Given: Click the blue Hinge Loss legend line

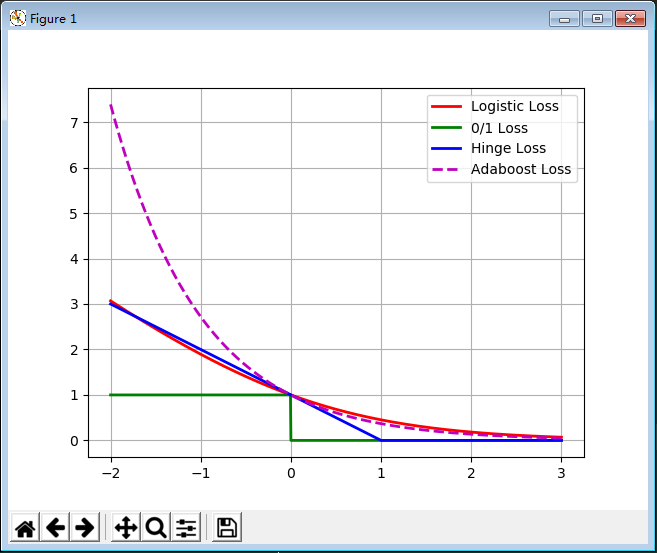Looking at the screenshot, I should pos(446,148).
